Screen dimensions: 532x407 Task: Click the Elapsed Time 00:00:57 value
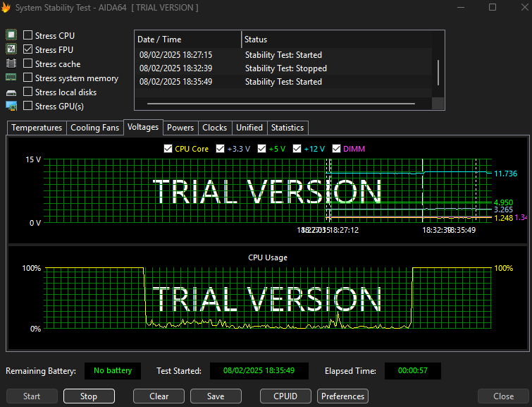(x=413, y=370)
